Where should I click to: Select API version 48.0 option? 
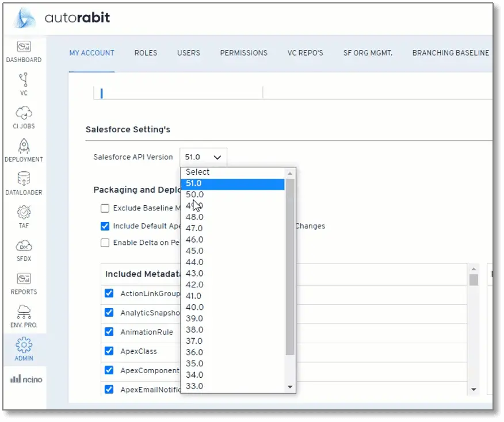coord(232,217)
